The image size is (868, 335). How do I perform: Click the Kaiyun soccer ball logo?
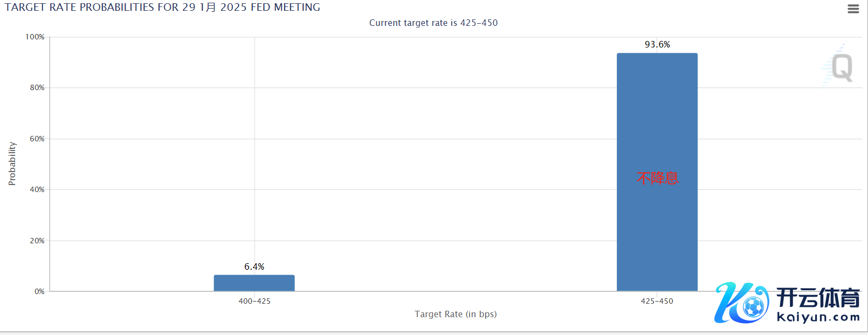click(x=741, y=303)
